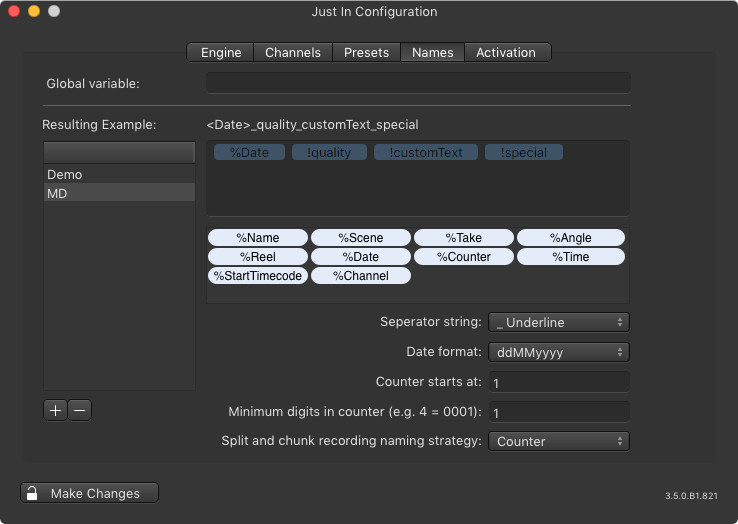The width and height of the screenshot is (738, 524).
Task: Select the MD naming preset
Action: 119,193
